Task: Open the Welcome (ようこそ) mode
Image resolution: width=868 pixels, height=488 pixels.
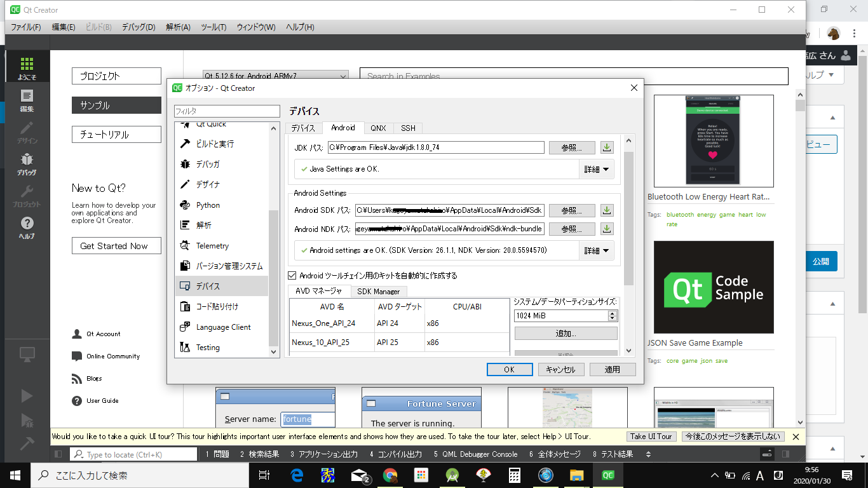Action: click(27, 69)
